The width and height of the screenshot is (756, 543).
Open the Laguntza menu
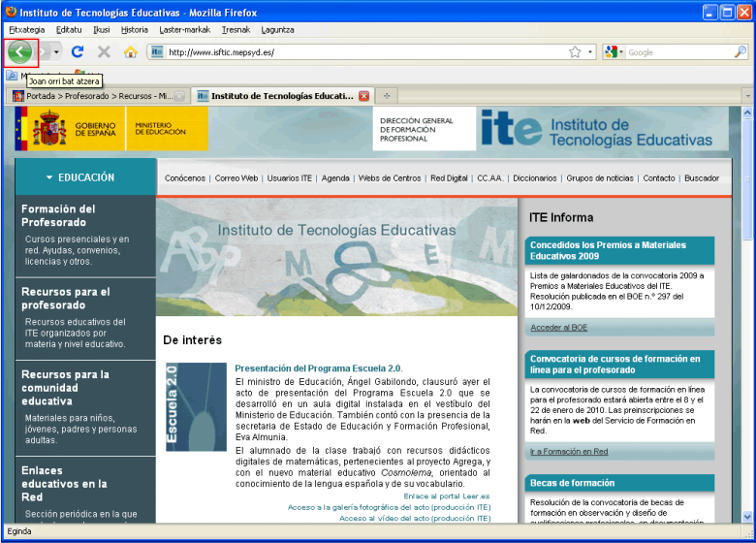click(277, 30)
